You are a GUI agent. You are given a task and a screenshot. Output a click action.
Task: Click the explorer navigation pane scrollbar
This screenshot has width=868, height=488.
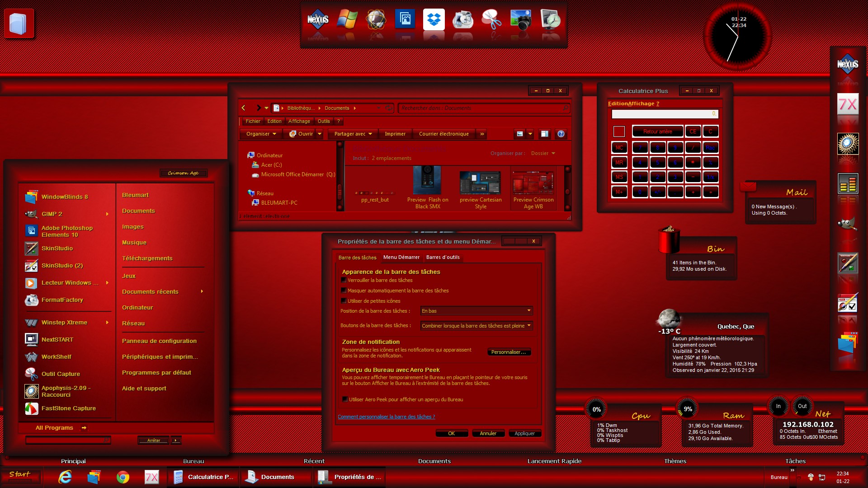tap(340, 176)
